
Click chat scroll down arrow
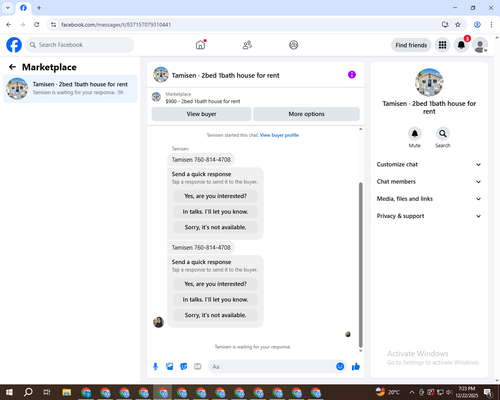tap(360, 351)
